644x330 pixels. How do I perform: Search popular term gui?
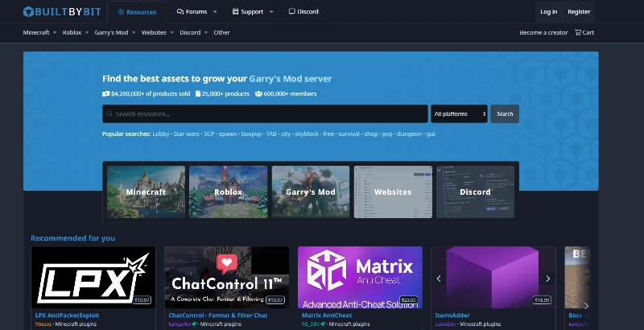click(431, 134)
